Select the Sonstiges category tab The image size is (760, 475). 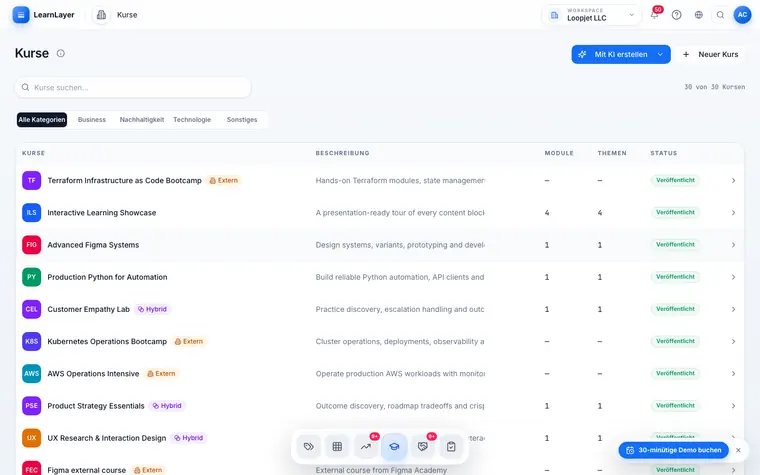(242, 120)
